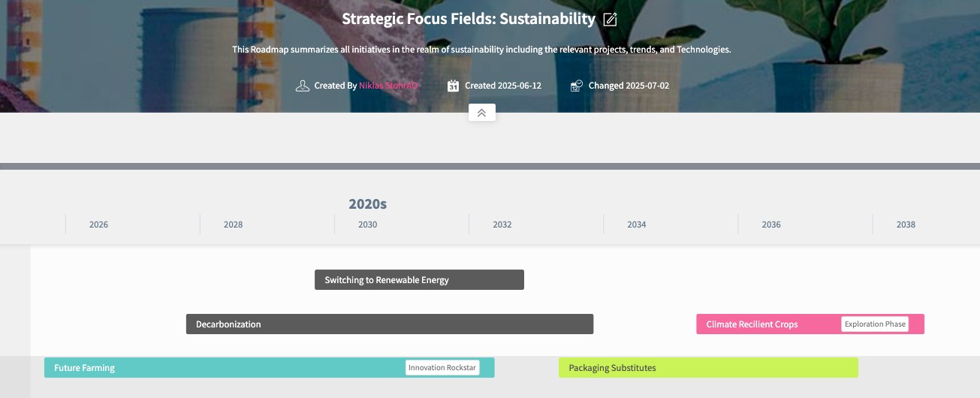
Task: Select the teal Future Farming bar
Action: (x=225, y=368)
